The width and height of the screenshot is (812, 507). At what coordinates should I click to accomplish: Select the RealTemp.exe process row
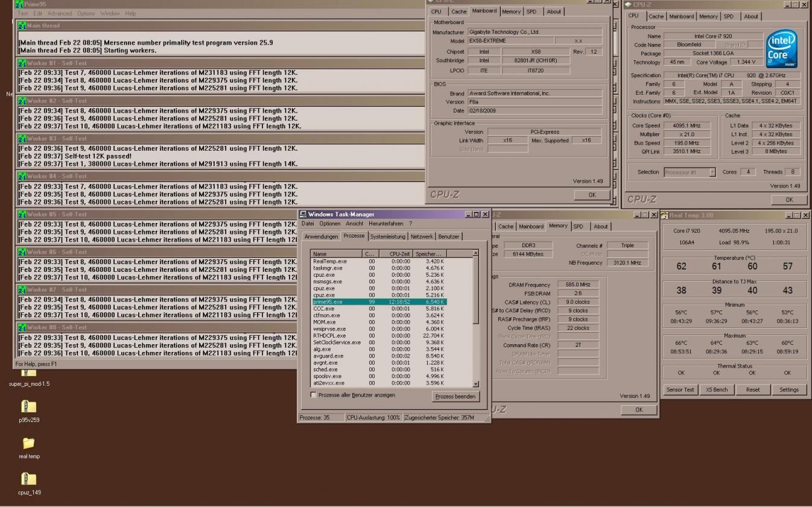tap(379, 261)
